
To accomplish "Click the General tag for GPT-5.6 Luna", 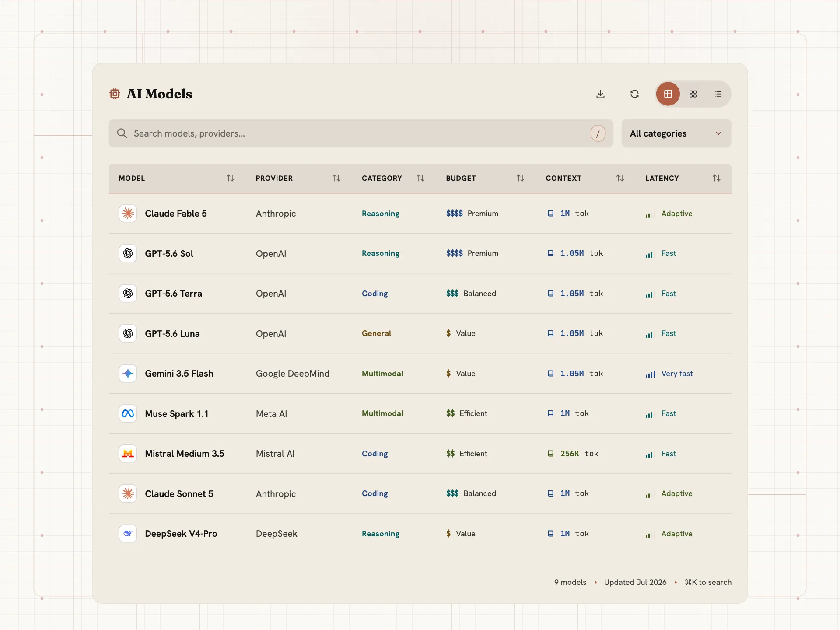I will pyautogui.click(x=377, y=333).
